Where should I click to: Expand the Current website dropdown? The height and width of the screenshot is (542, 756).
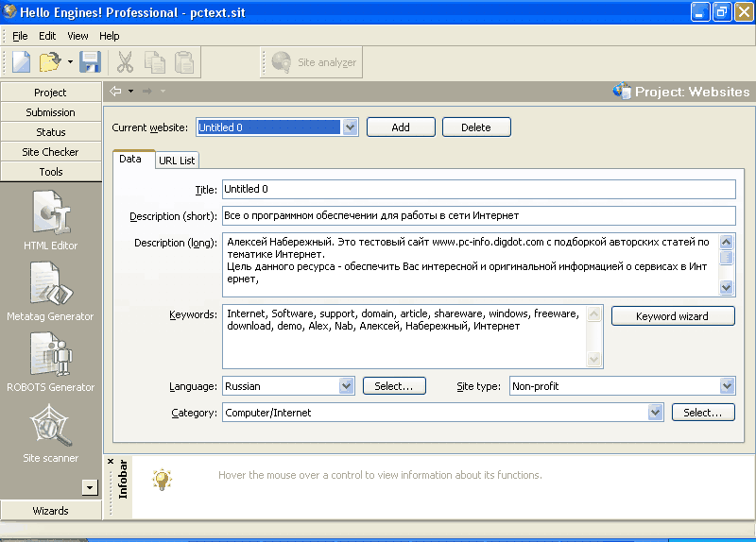pos(350,127)
